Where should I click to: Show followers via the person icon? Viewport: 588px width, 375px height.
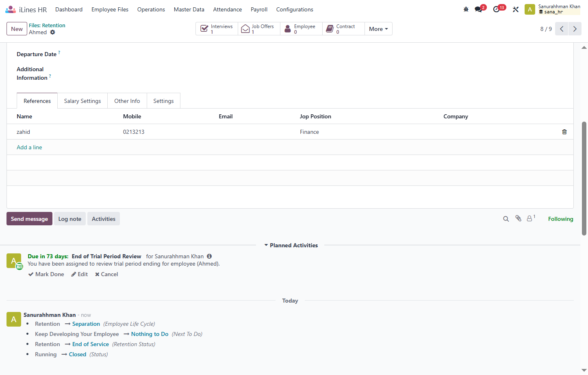point(530,218)
